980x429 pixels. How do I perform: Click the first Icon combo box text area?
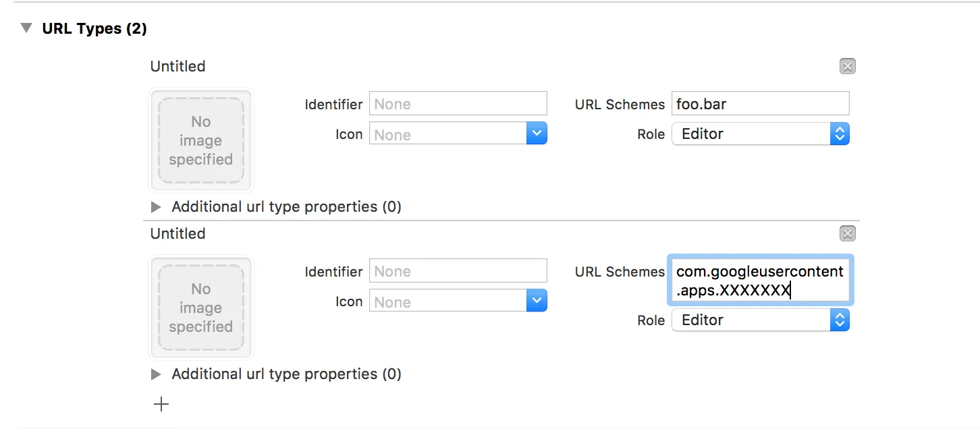click(447, 134)
